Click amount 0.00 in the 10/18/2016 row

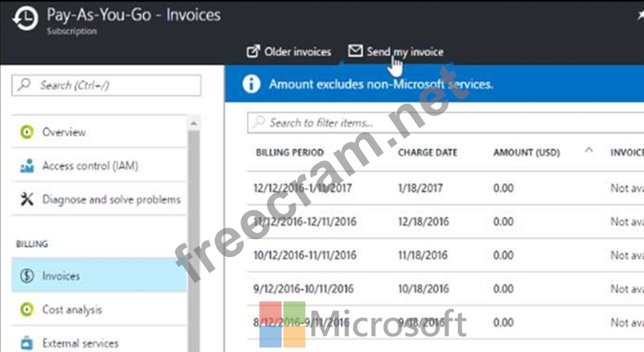coord(503,289)
